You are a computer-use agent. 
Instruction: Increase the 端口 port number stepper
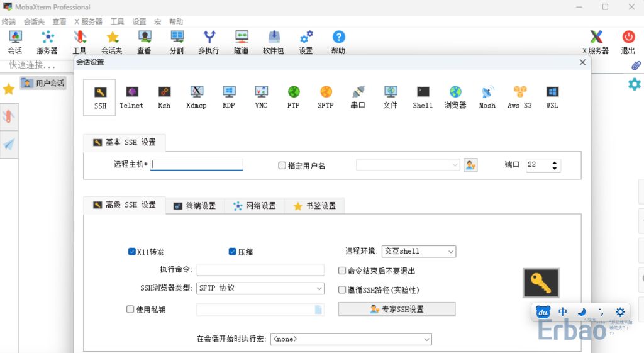(555, 163)
